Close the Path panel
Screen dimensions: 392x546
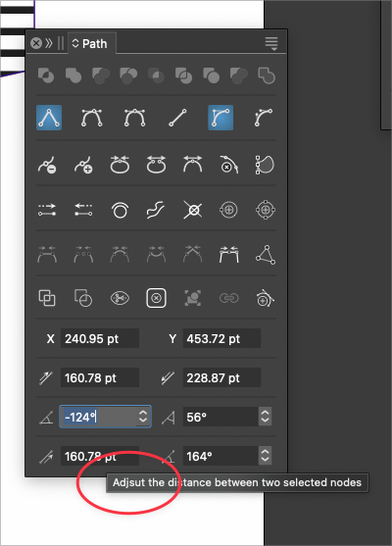point(36,43)
